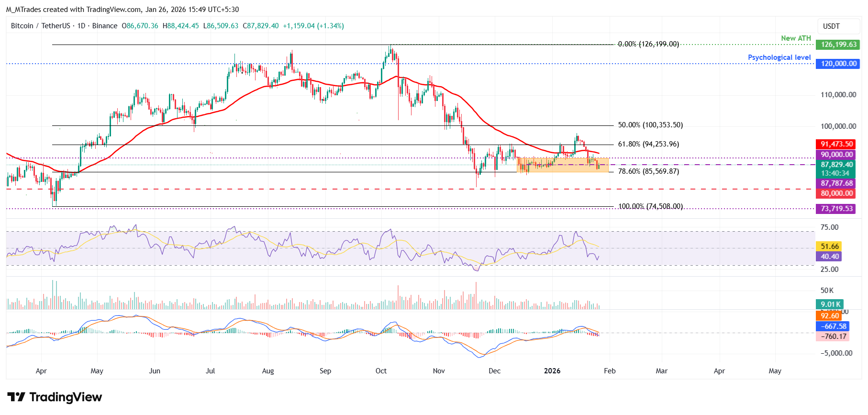The height and width of the screenshot is (415, 868).
Task: Click the current price label 87,829.40
Action: [836, 165]
